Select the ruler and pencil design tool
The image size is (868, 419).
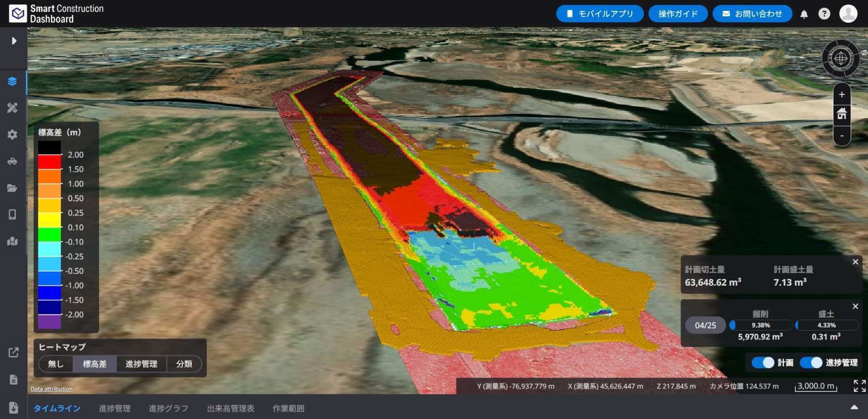12,108
